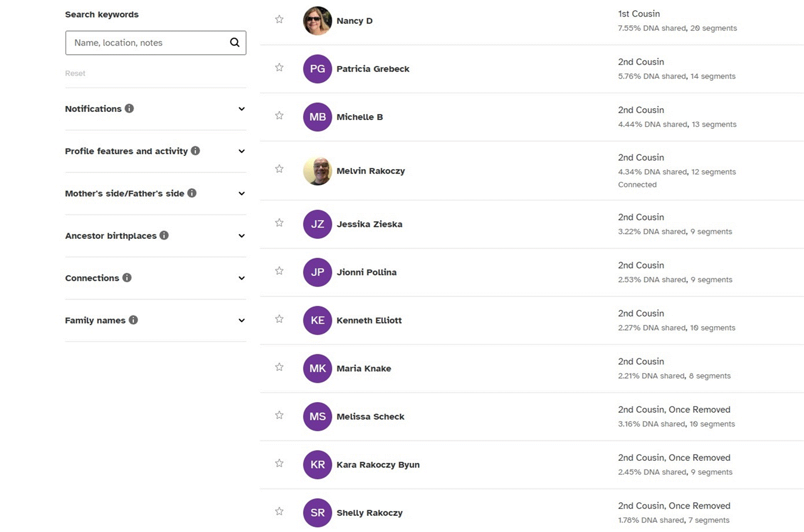Star Kara Rakoczy Byun as a favorite
Screen dimensions: 804x532
click(x=279, y=463)
